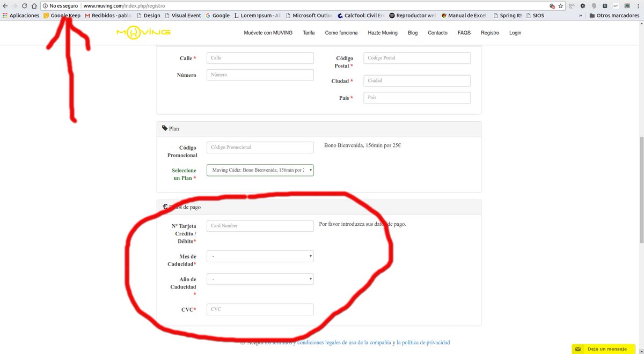Screen dimensions: 644x354
Task: Click 'Bono Bienvenida, 156min por 25€' text
Action: point(362,145)
